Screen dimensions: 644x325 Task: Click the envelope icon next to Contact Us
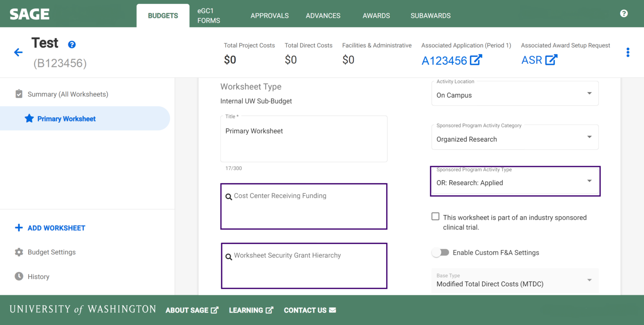(x=332, y=310)
